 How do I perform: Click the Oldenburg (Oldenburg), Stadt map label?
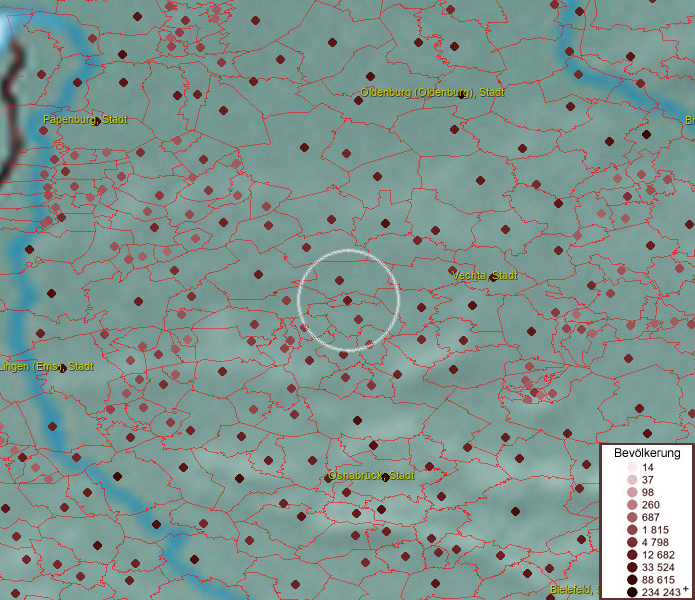[x=432, y=93]
